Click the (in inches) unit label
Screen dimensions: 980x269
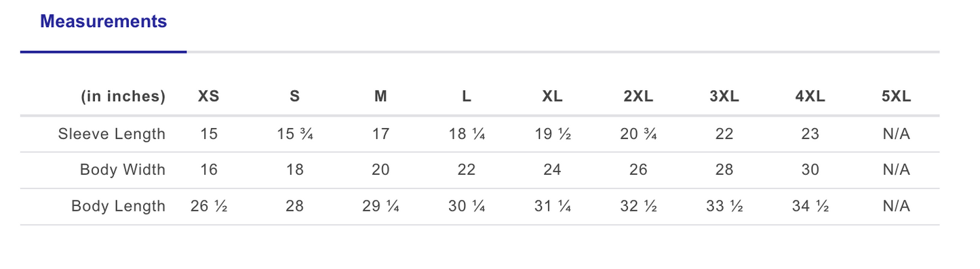pyautogui.click(x=123, y=97)
